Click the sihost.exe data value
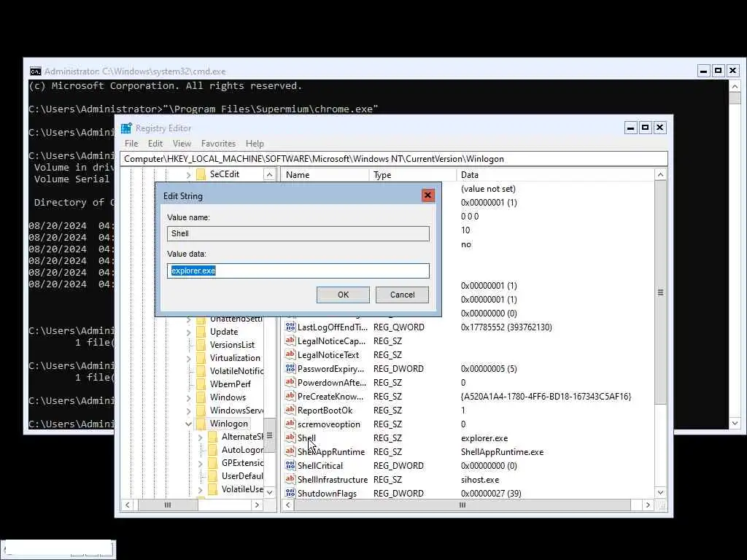The image size is (747, 560). (x=480, y=480)
